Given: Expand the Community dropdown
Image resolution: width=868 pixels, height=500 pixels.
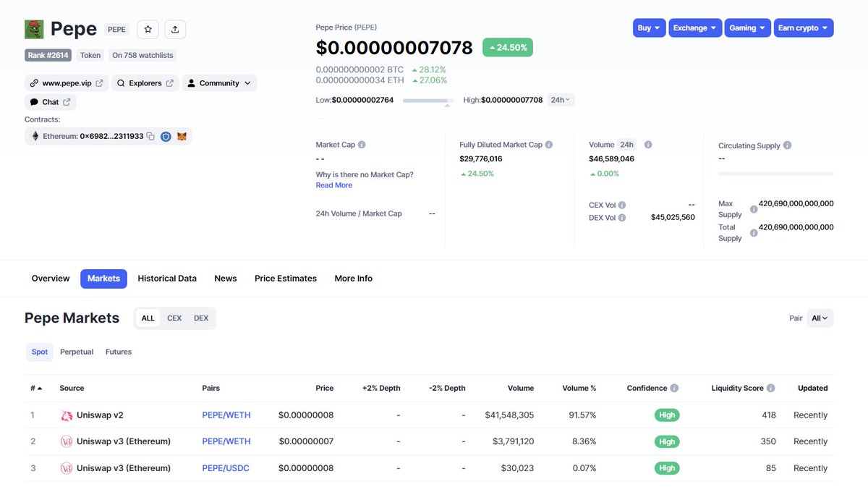Looking at the screenshot, I should pyautogui.click(x=219, y=83).
